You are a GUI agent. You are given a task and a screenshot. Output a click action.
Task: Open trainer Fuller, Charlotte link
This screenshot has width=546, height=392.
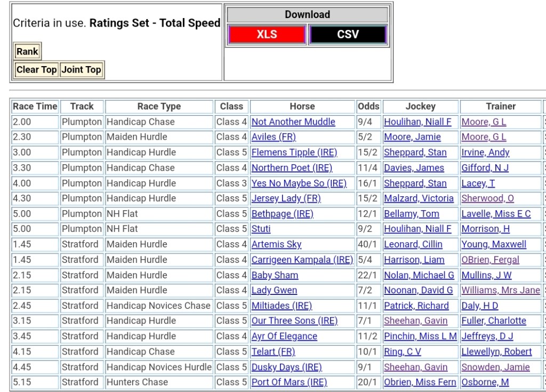(493, 321)
